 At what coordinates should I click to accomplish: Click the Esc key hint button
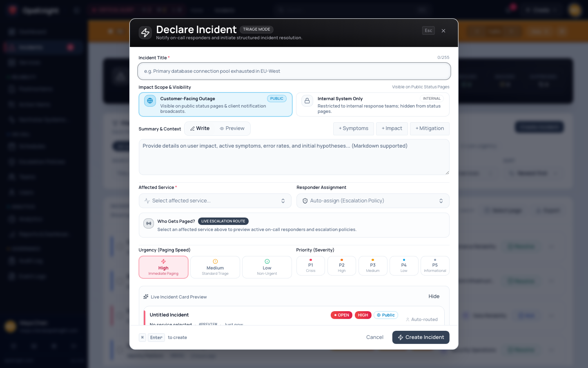tap(428, 31)
